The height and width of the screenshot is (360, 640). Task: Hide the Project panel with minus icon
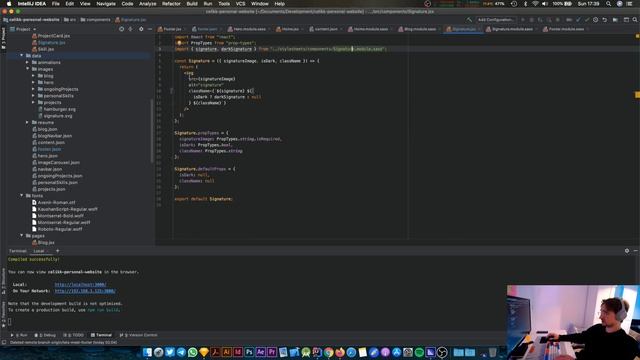pos(150,29)
